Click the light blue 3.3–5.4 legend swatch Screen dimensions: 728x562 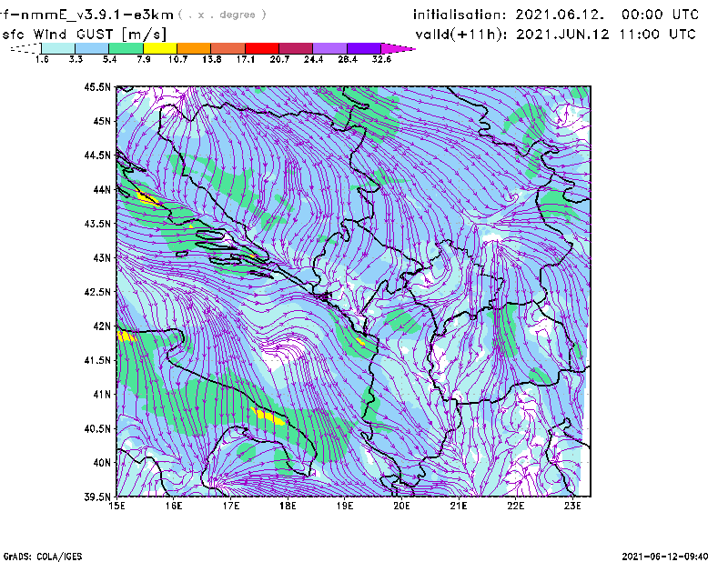coord(92,48)
